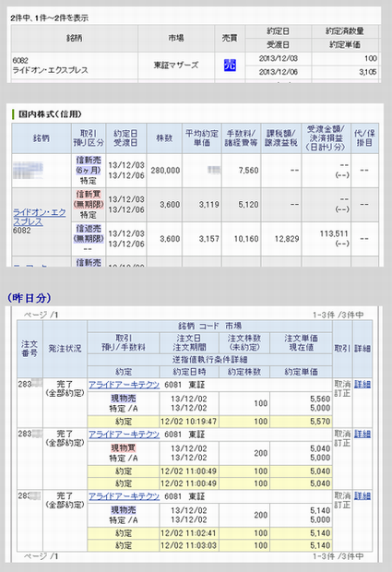Open the ライドオン・エクスプレス stock link in margin table
This screenshot has height=572, width=392.
[40, 217]
